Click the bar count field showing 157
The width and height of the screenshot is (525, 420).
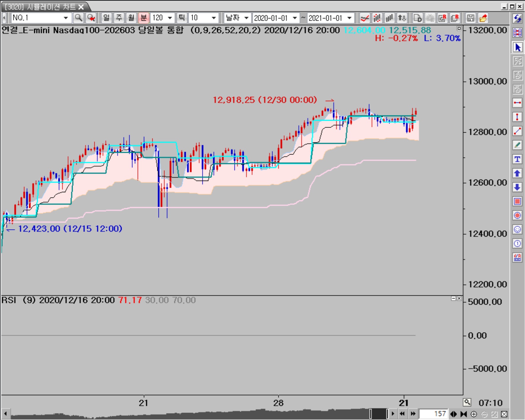click(433, 414)
